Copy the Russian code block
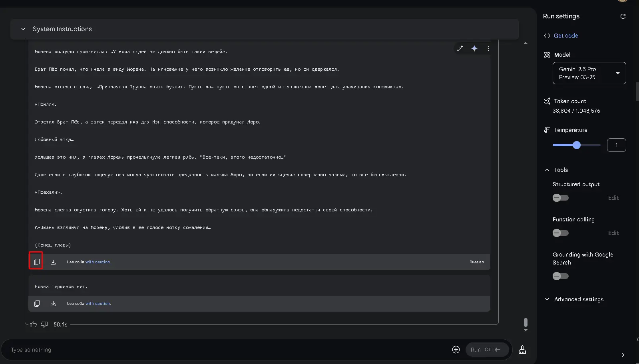 point(37,262)
